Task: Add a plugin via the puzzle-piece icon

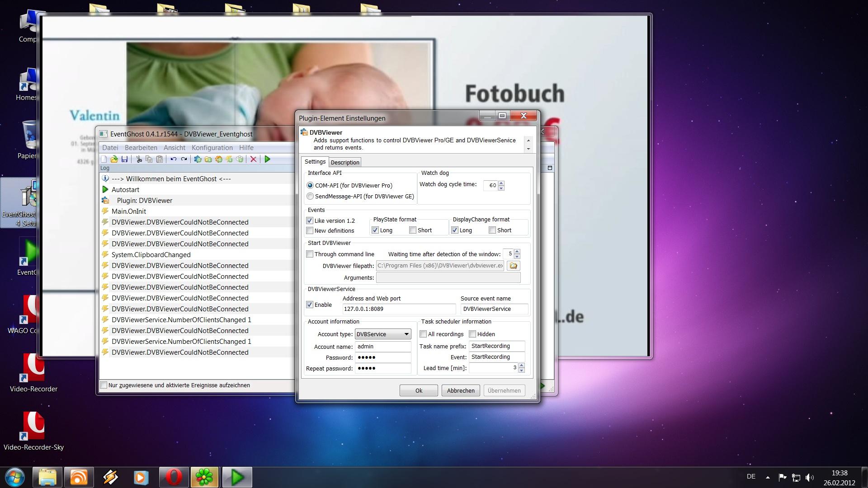Action: click(x=198, y=159)
